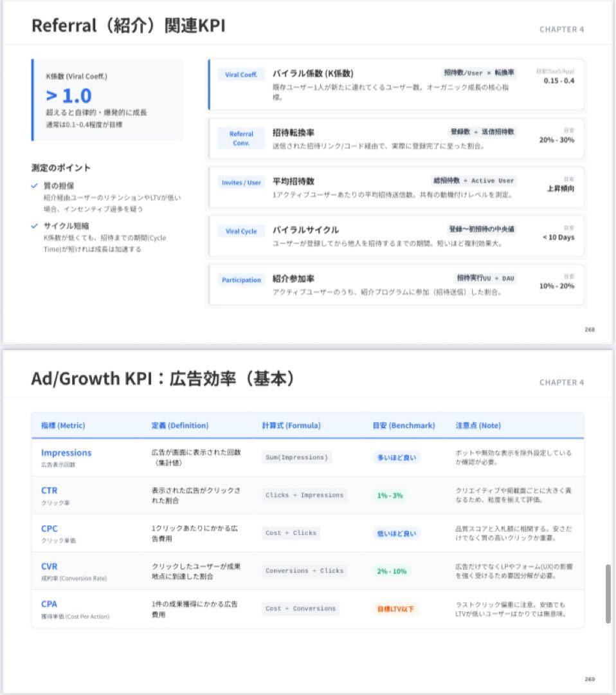Click the card heading "バイラル係数 (K係数)"
The image size is (616, 695).
[313, 73]
